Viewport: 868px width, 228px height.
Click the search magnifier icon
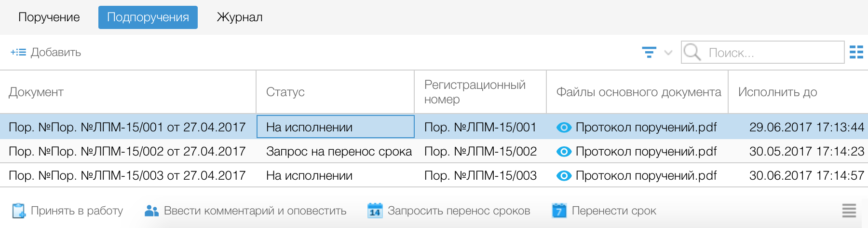692,52
